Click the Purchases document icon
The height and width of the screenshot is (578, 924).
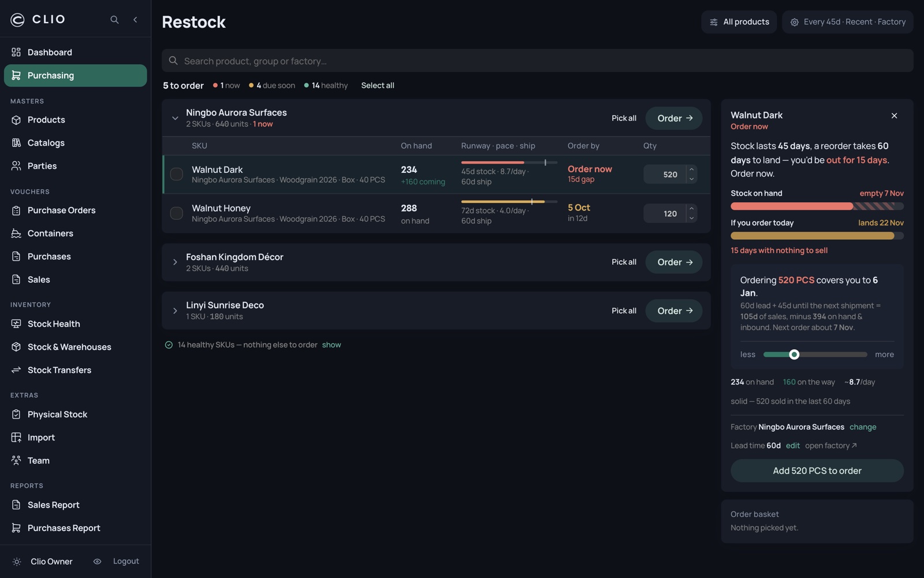pos(16,257)
